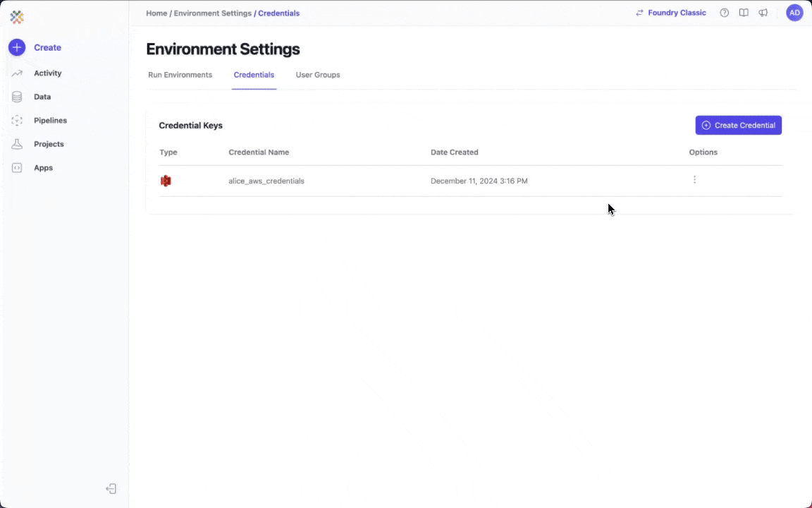Open the documentation book icon

click(x=744, y=13)
